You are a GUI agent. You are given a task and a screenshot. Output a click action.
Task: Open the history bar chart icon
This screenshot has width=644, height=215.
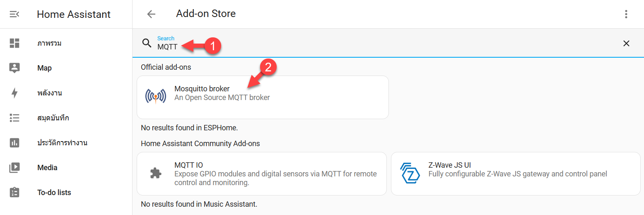[14, 143]
